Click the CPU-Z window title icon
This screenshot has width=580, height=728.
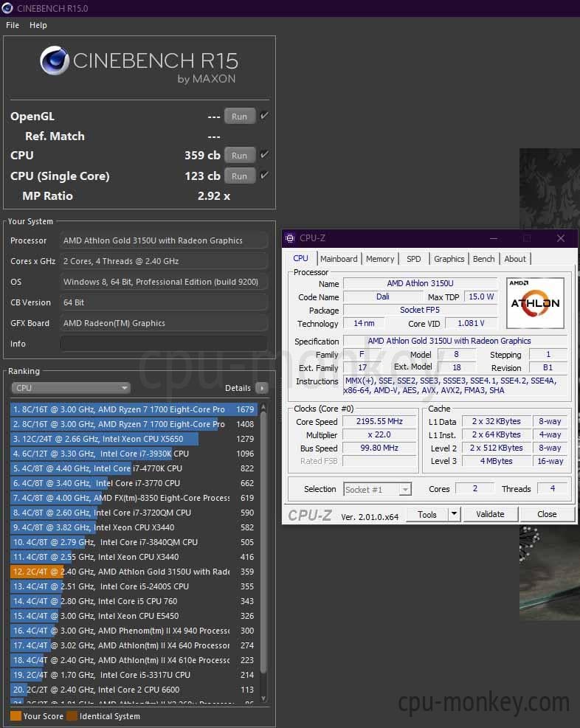point(290,238)
